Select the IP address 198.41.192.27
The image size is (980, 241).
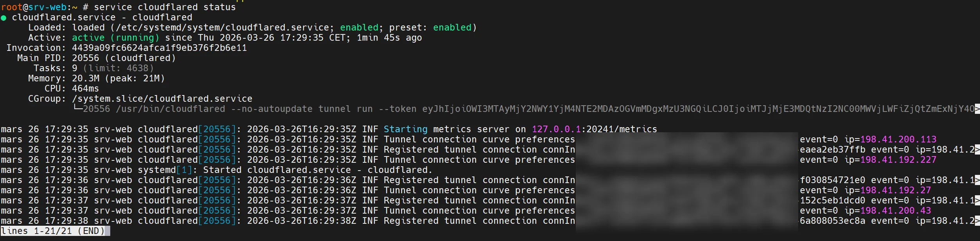coord(895,191)
